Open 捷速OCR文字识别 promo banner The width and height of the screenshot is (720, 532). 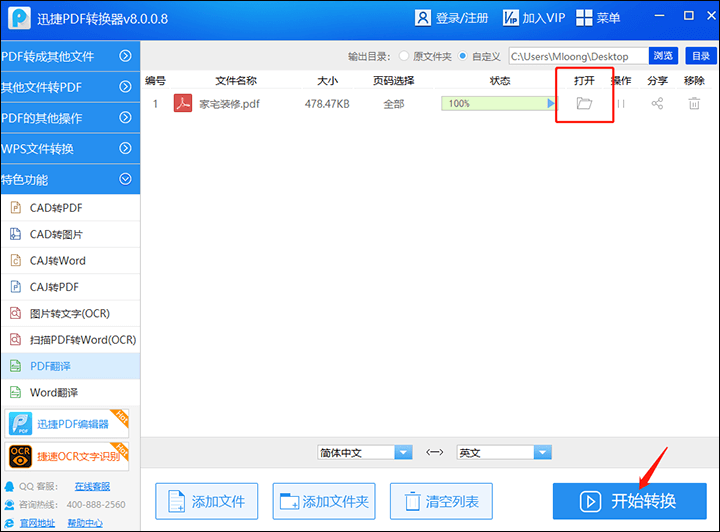tap(67, 456)
